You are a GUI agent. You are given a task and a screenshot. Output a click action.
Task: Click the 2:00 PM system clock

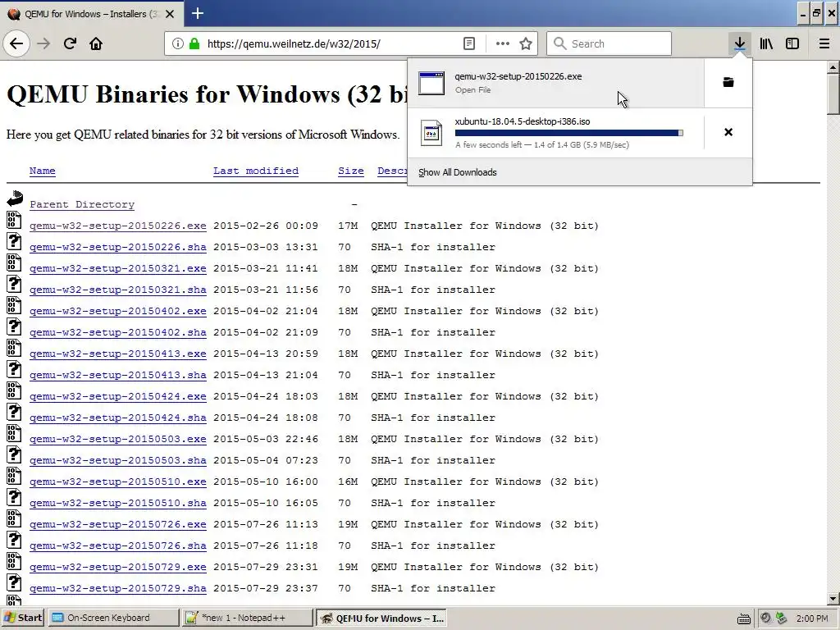tap(812, 619)
